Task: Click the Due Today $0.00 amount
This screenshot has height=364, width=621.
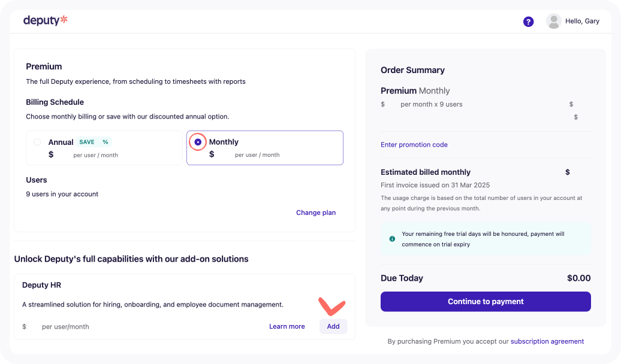Action: pos(578,278)
